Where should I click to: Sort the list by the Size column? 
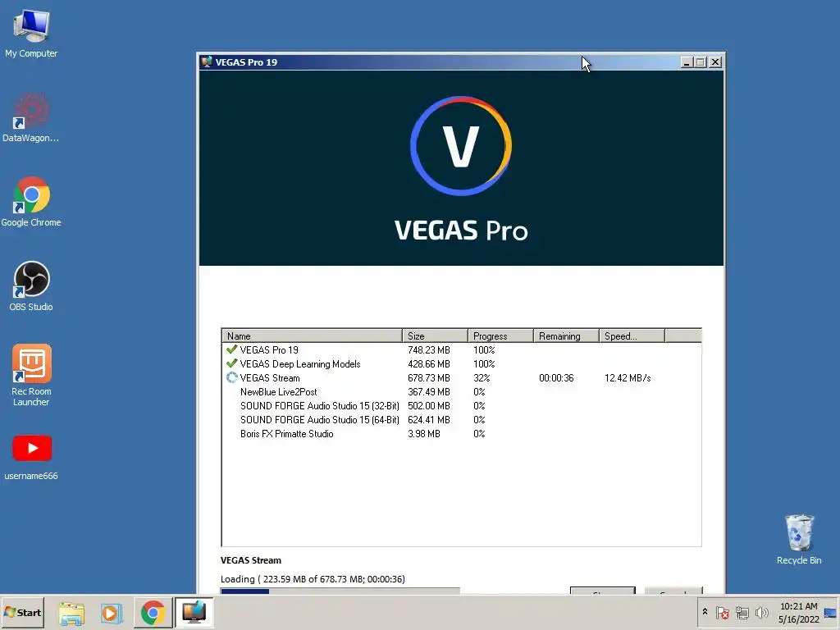tap(435, 336)
